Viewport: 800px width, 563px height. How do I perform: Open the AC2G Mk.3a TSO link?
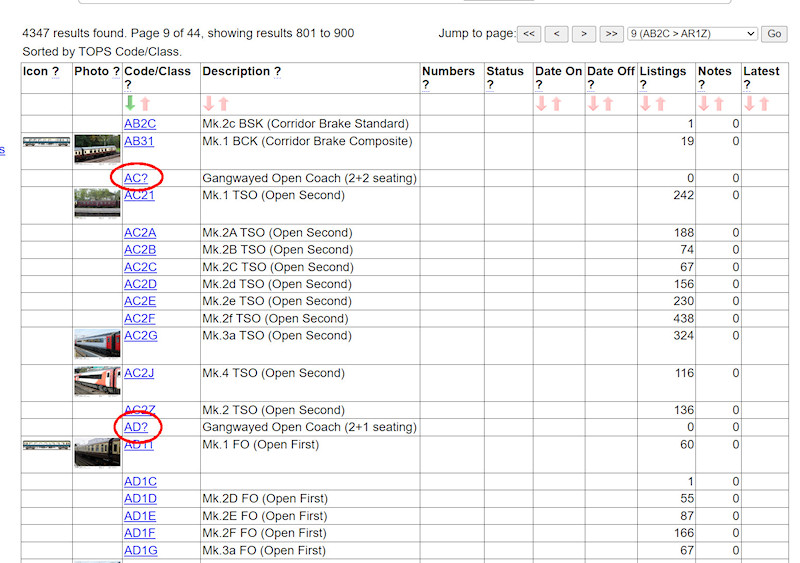pos(140,336)
